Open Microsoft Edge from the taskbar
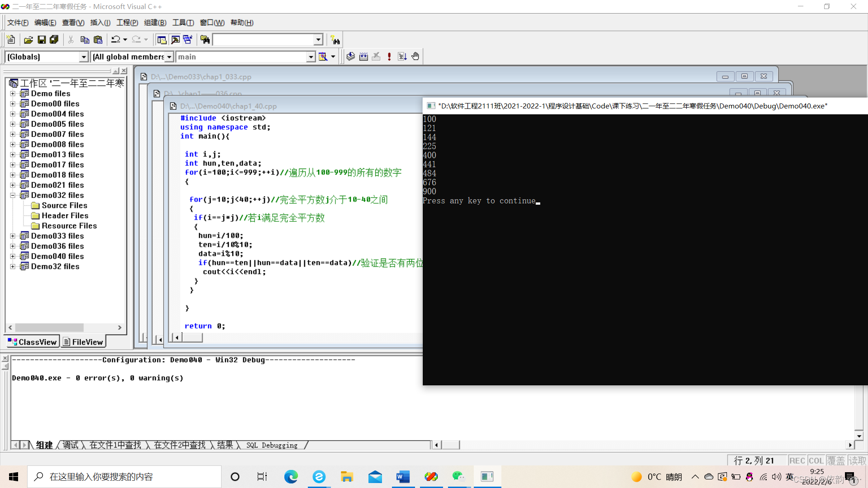Screen dimensions: 868x488 (291, 477)
